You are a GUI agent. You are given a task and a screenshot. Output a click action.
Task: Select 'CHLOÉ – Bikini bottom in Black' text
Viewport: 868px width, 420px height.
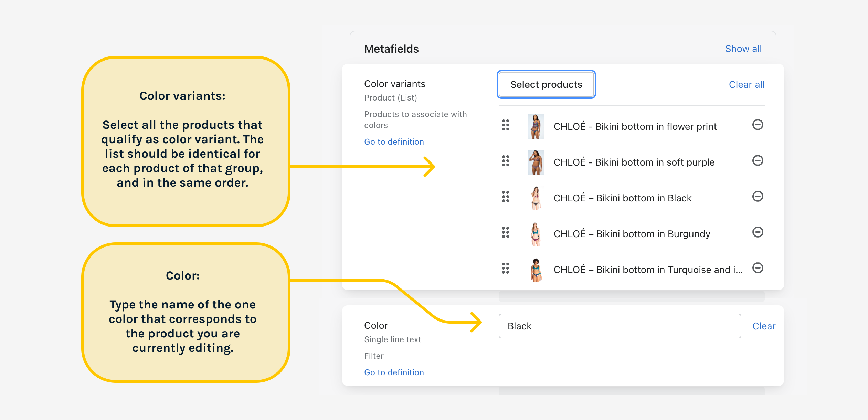click(623, 198)
